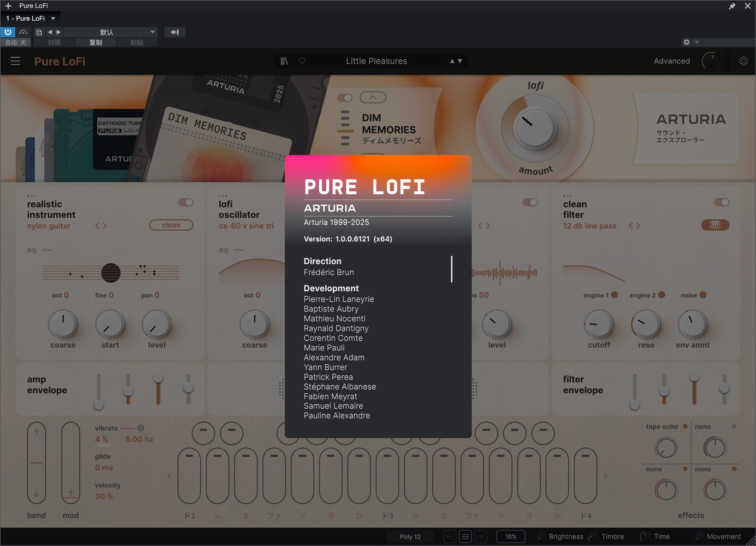756x546 pixels.
Task: Select previous nylon guitar instrument arrow
Action: click(97, 226)
